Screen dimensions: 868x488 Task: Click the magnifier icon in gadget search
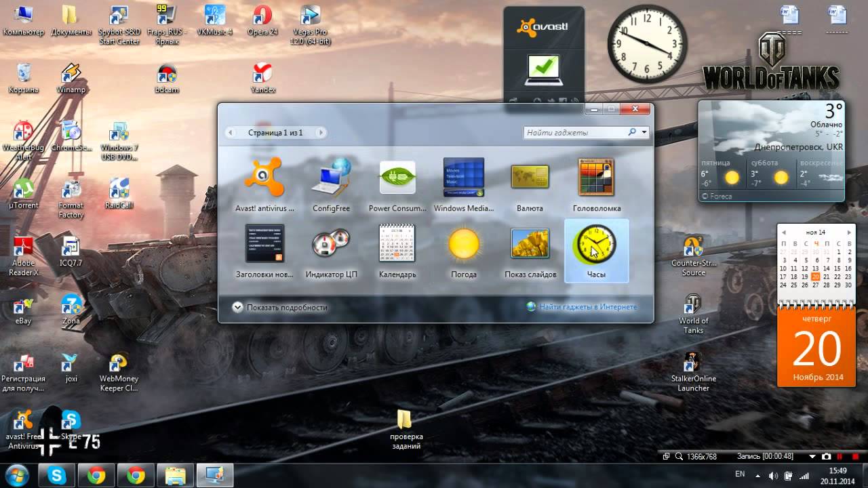pos(633,133)
